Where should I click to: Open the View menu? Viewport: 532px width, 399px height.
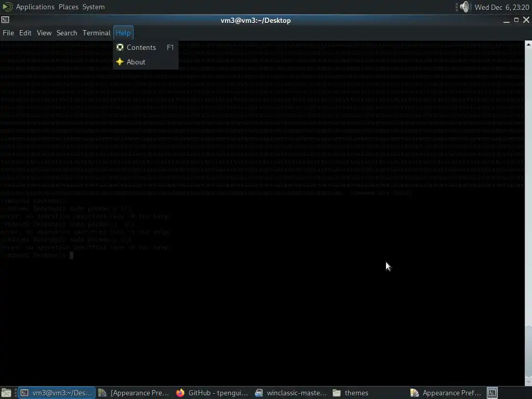(44, 33)
